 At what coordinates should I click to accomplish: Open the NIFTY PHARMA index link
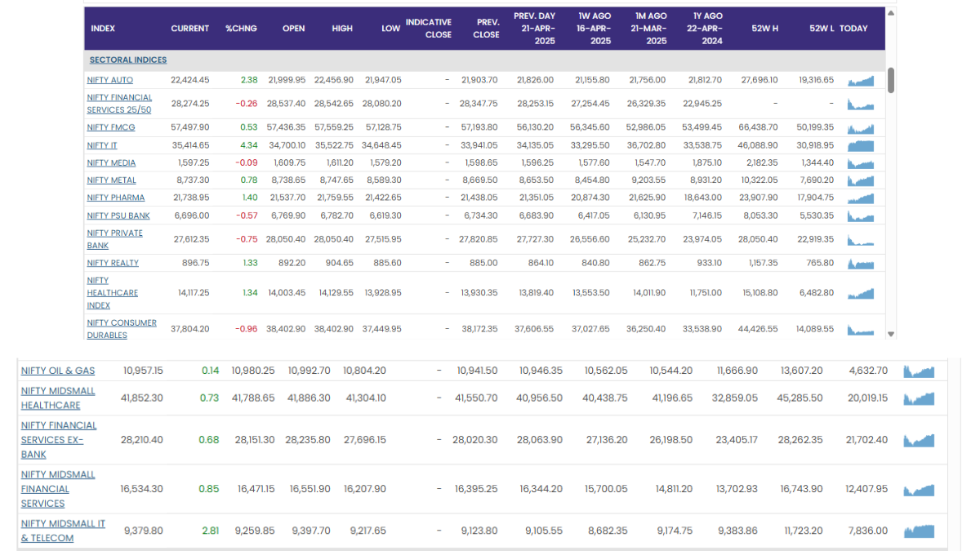tap(116, 198)
